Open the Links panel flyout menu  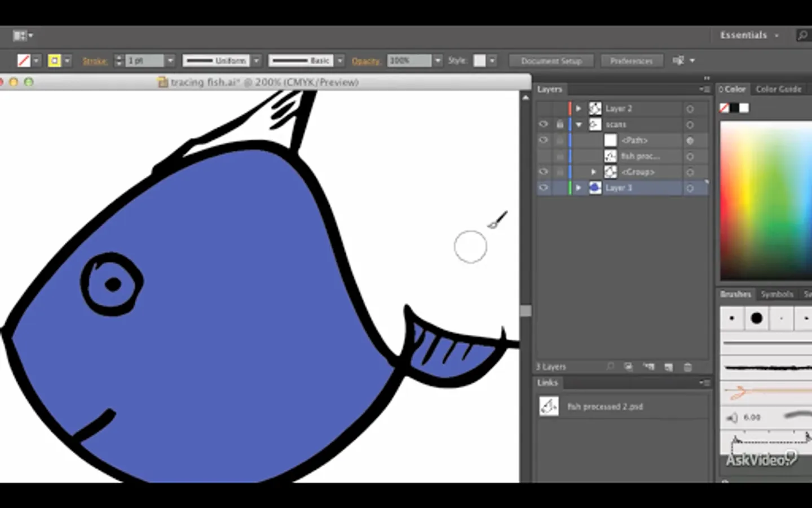click(704, 383)
